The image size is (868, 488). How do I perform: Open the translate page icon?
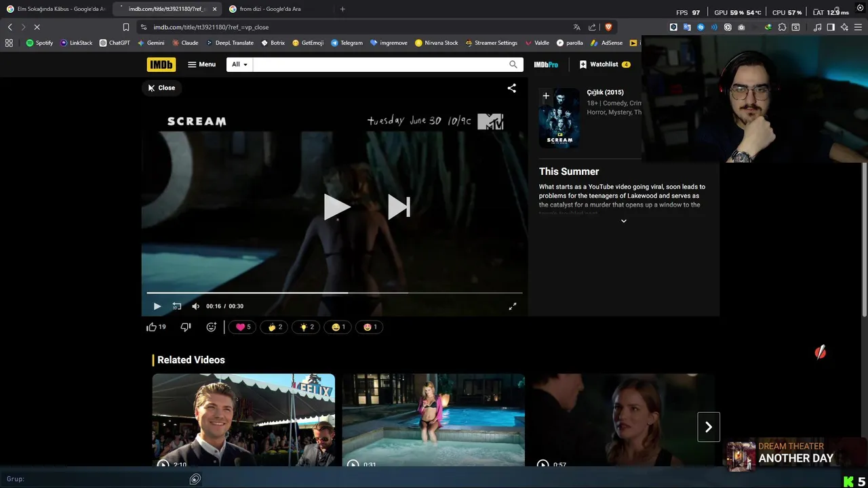[x=576, y=27]
